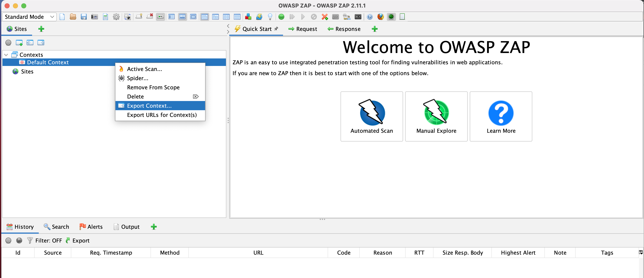Choose Delete from the context menu
The width and height of the screenshot is (644, 278).
tap(160, 97)
